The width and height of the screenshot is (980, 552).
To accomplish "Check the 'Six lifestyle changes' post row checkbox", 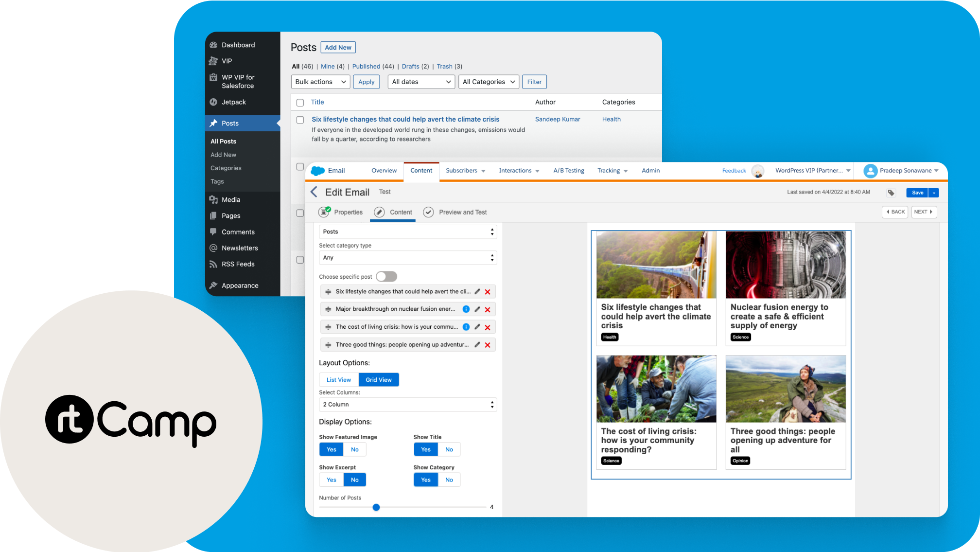I will click(300, 120).
